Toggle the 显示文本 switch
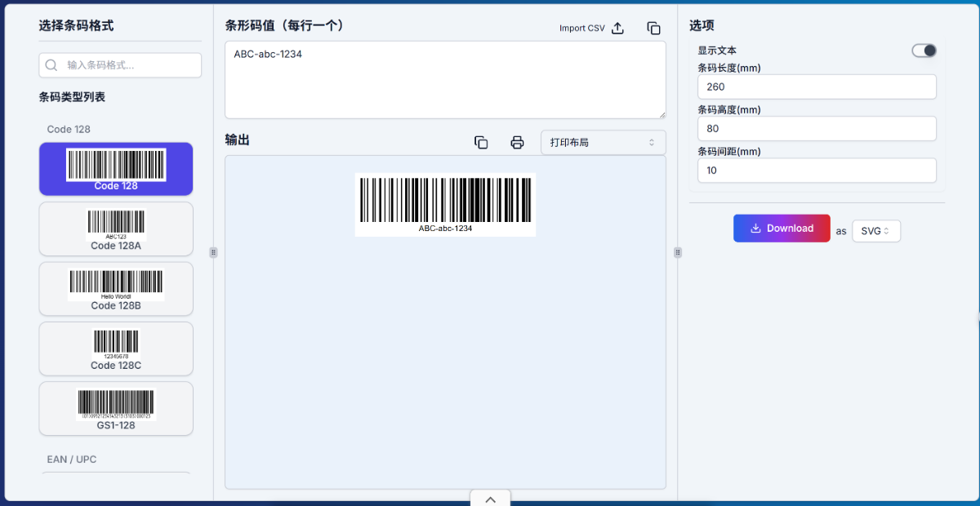 pyautogui.click(x=924, y=51)
